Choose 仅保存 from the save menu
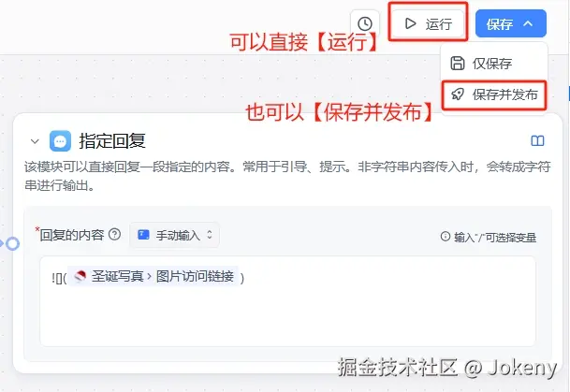This screenshot has width=570, height=392. [x=493, y=64]
